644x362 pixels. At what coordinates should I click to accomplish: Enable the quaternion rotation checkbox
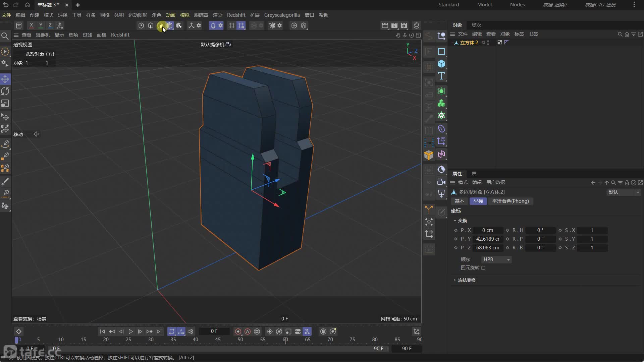pos(483,268)
